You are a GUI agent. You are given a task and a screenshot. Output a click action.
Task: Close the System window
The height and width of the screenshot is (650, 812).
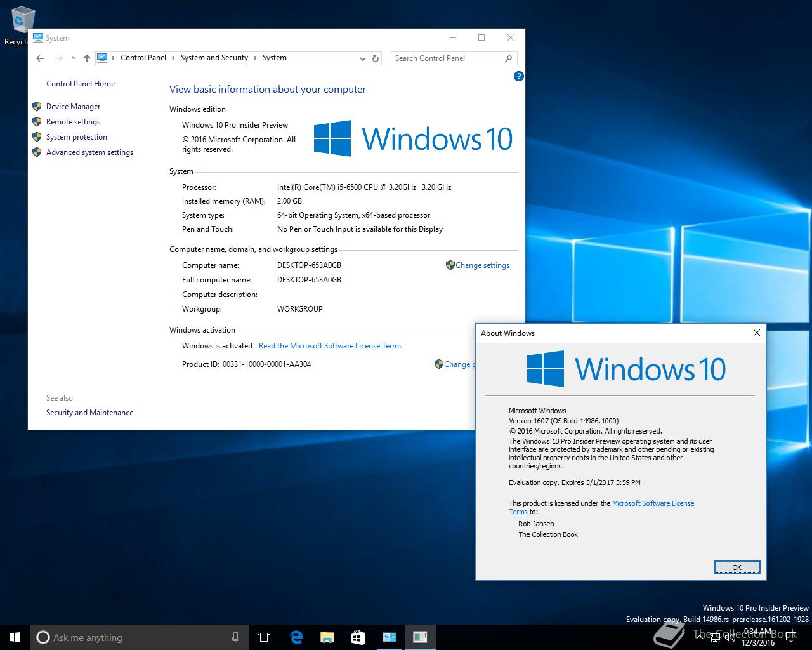coord(511,38)
